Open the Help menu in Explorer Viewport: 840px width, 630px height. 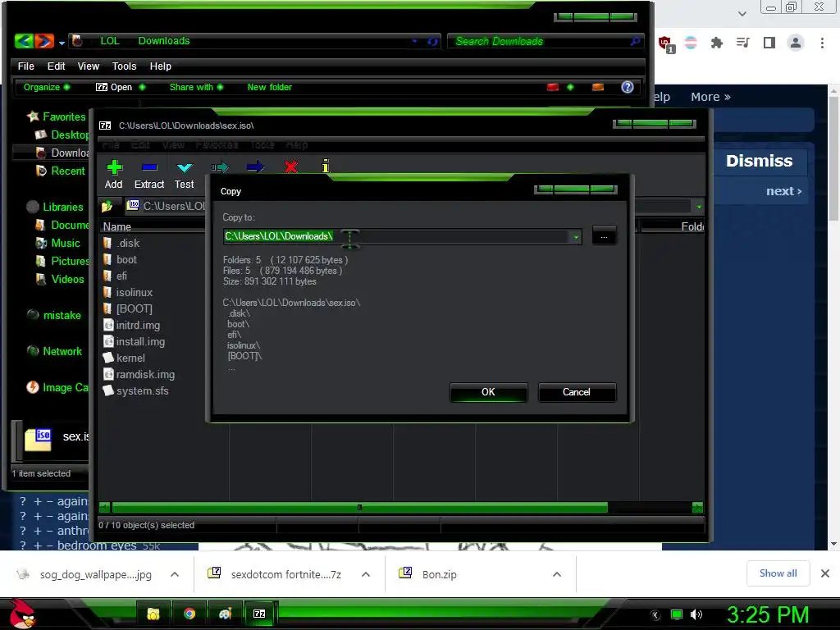click(160, 66)
